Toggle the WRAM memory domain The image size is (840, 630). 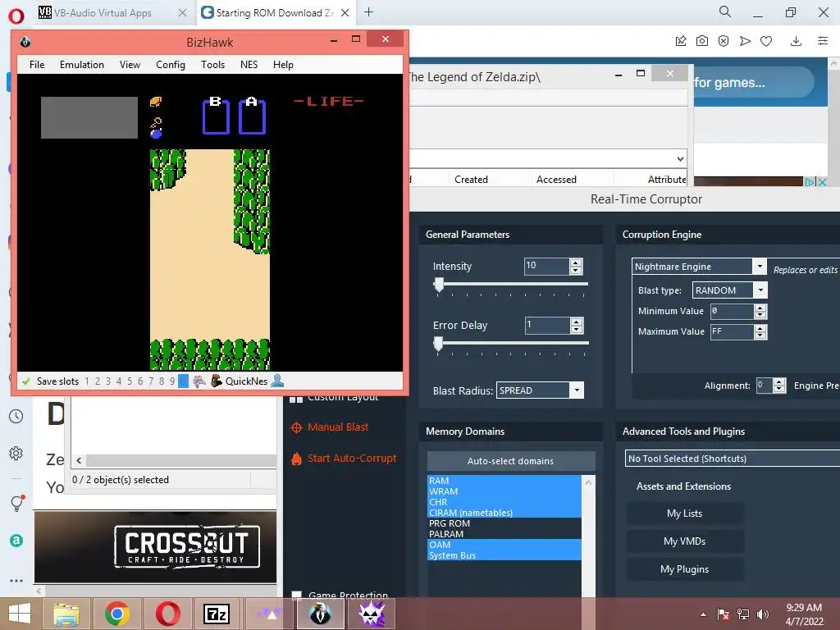tap(504, 491)
